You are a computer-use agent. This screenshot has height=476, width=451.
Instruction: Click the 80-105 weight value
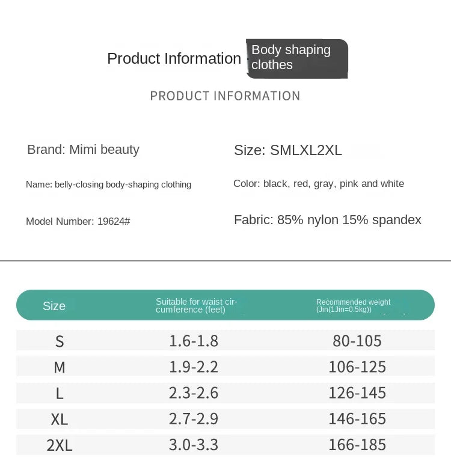[357, 341]
